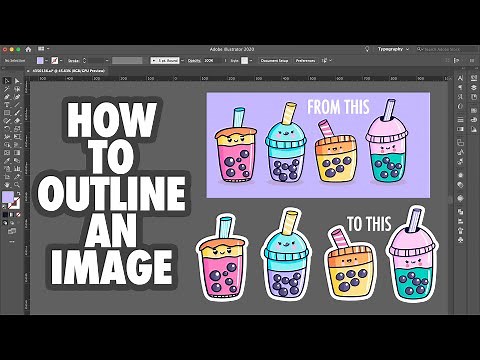Close the document tab

[x=28, y=71]
